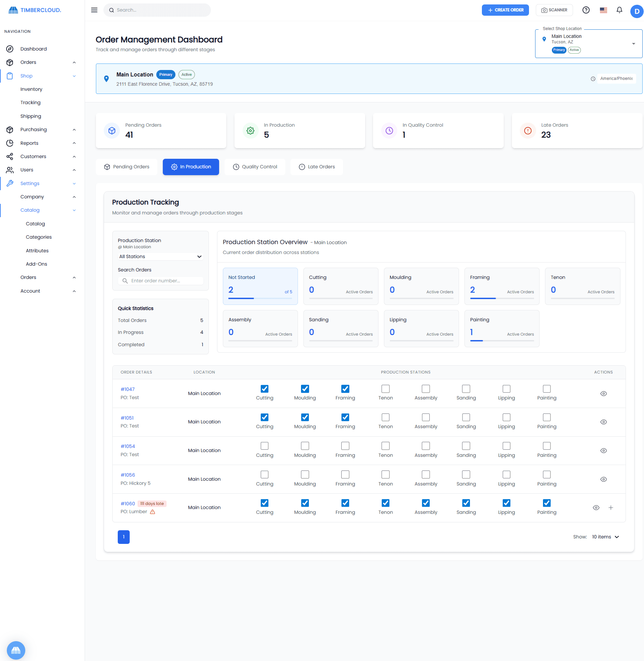
Task: Click the plus action on order #1060
Action: tap(611, 508)
